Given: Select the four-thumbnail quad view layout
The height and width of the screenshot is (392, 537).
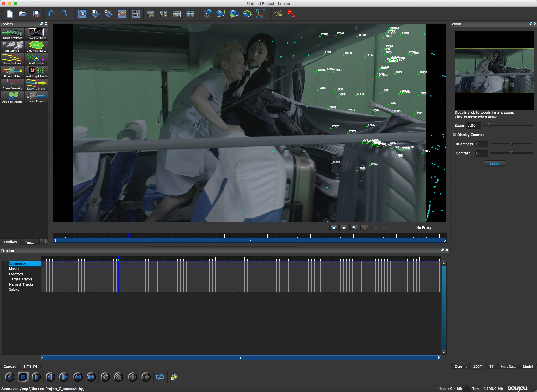Looking at the screenshot, I should click(190, 14).
